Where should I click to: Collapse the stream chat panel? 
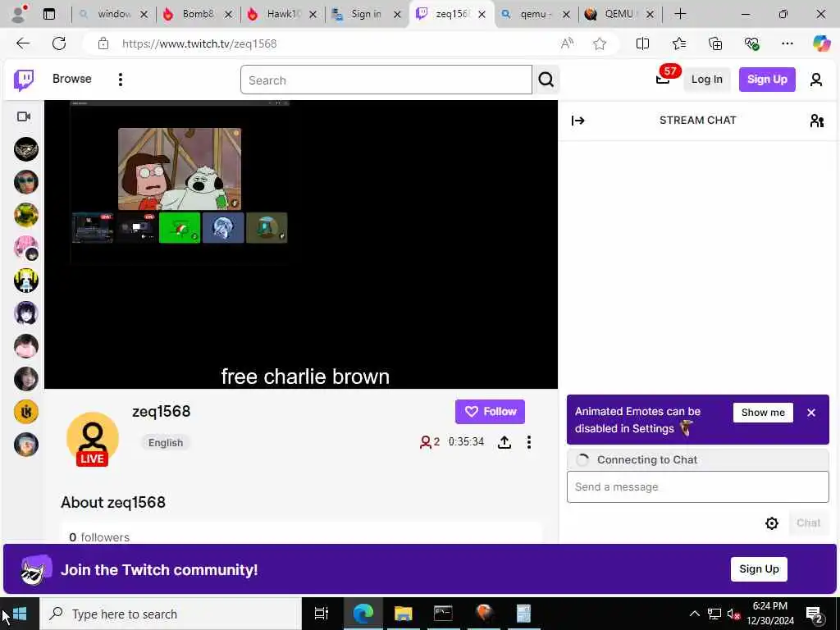pyautogui.click(x=577, y=121)
